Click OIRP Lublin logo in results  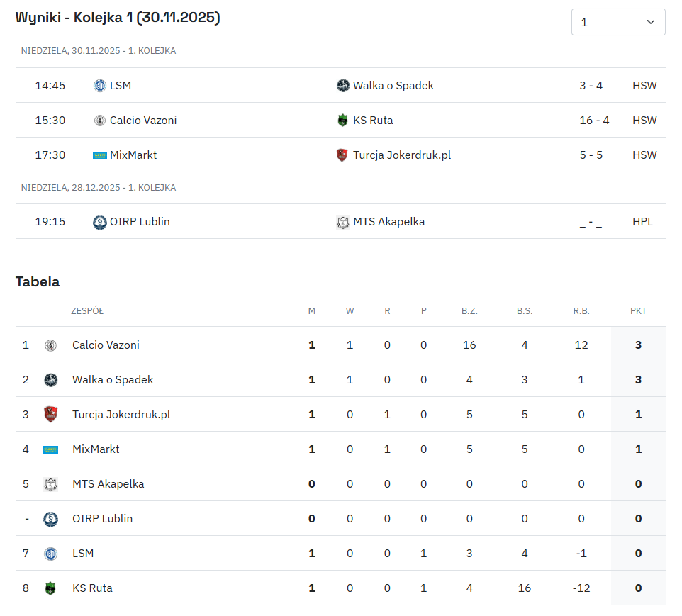pyautogui.click(x=99, y=222)
